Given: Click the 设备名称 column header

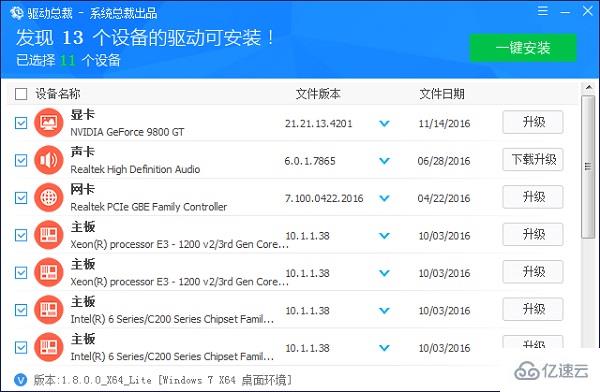Looking at the screenshot, I should coord(58,94).
